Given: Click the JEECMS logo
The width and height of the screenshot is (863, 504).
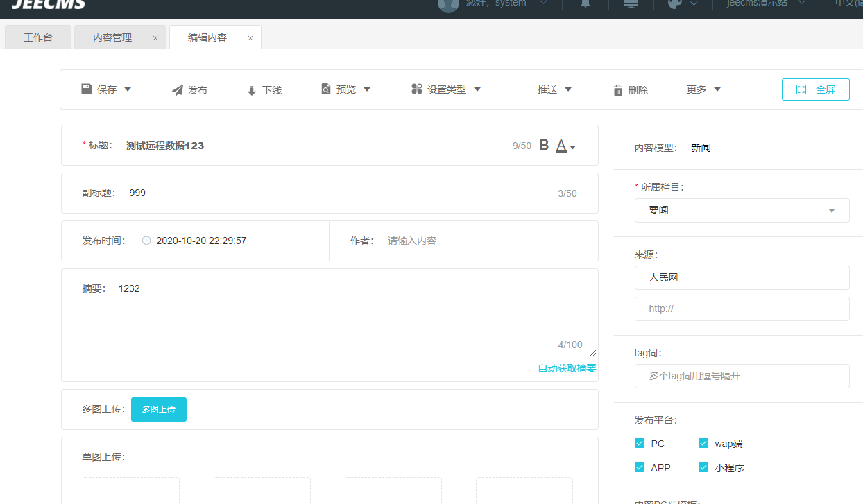Looking at the screenshot, I should tap(49, 4).
